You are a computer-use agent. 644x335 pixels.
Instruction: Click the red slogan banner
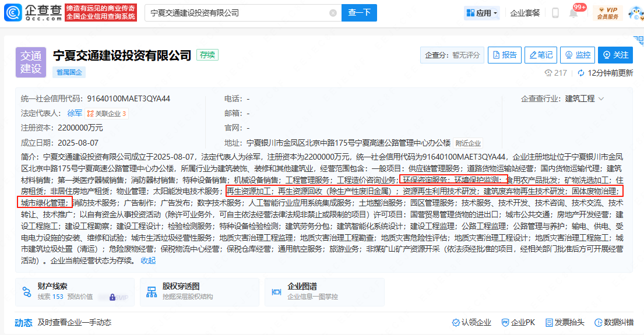pyautogui.click(x=101, y=13)
